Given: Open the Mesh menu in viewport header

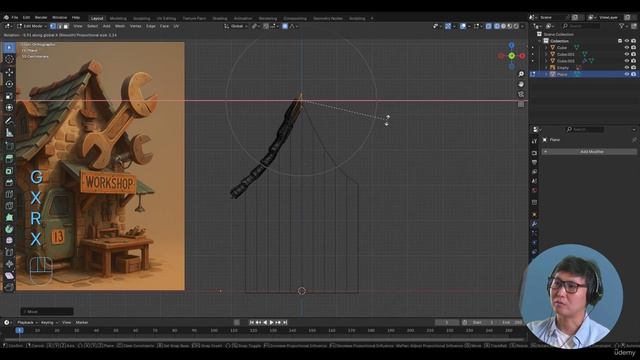Looking at the screenshot, I should click(120, 26).
